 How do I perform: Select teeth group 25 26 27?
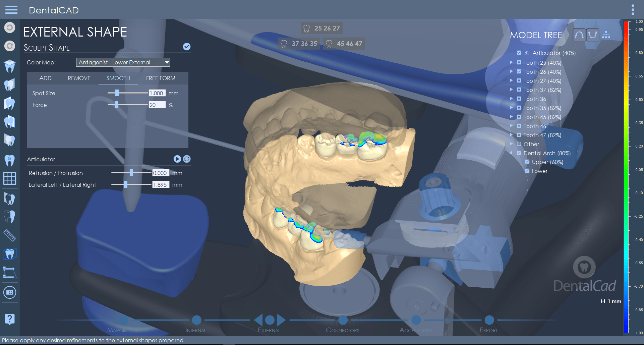coord(321,28)
